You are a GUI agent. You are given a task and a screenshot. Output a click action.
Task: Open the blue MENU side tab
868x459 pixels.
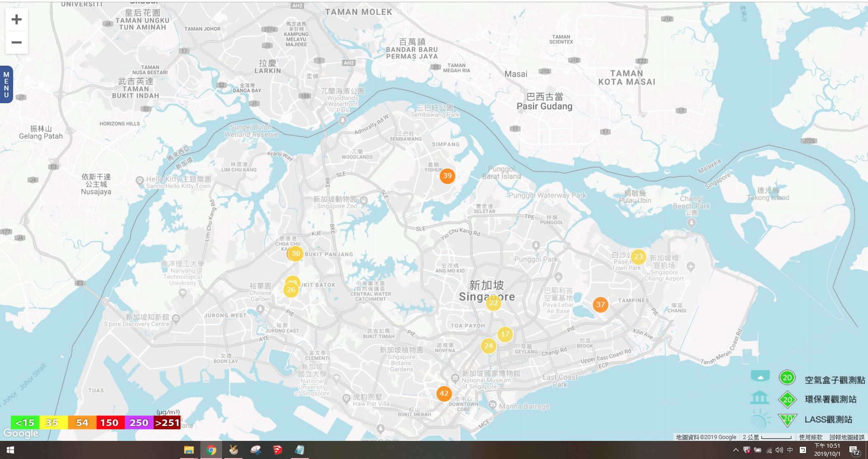(x=6, y=85)
